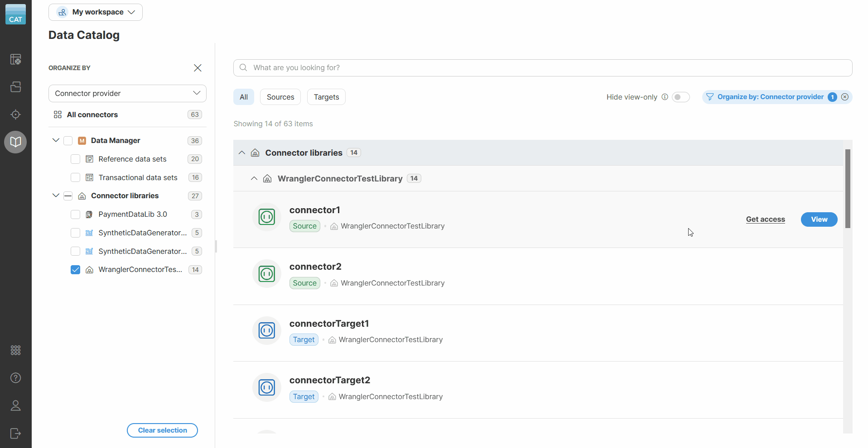Open the My workspace dropdown
868x448 pixels.
point(96,12)
